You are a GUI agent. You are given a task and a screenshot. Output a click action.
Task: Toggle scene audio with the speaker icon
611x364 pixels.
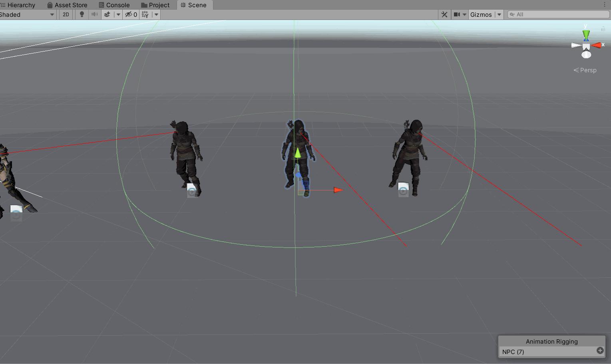pyautogui.click(x=95, y=14)
